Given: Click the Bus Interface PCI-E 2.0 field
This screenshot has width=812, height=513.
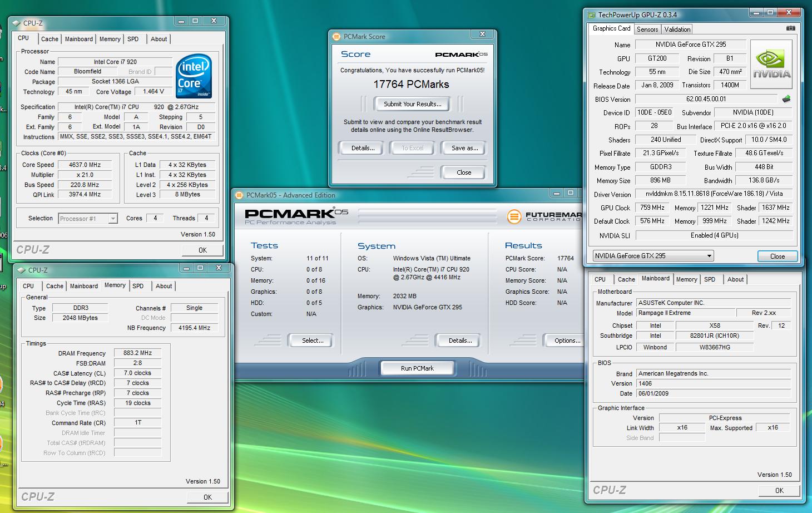Looking at the screenshot, I should 754,126.
